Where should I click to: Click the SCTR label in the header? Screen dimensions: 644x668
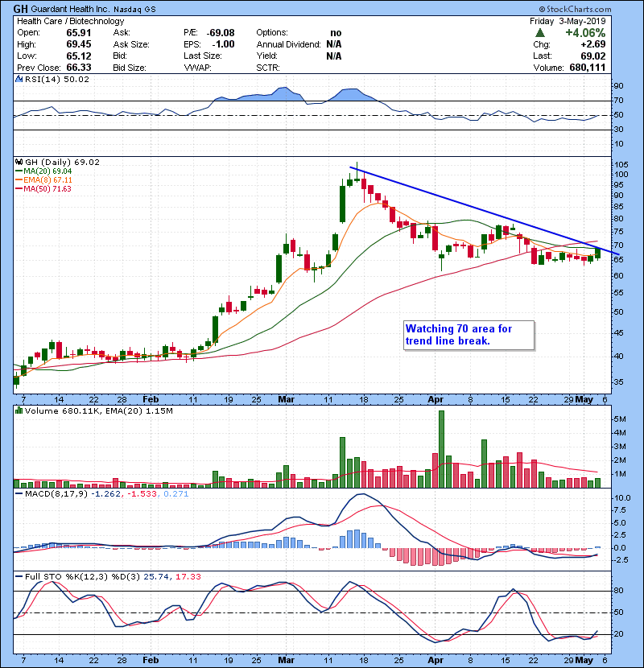pos(268,68)
